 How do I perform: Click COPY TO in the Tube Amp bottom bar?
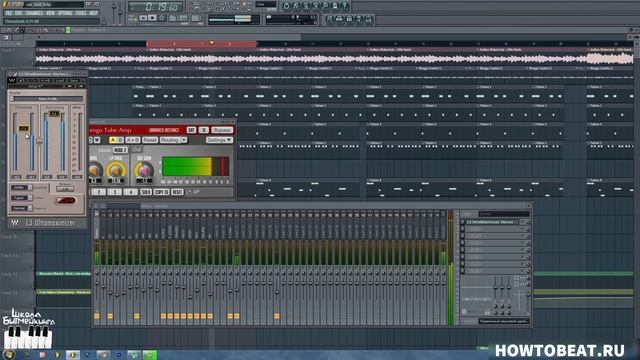click(162, 192)
